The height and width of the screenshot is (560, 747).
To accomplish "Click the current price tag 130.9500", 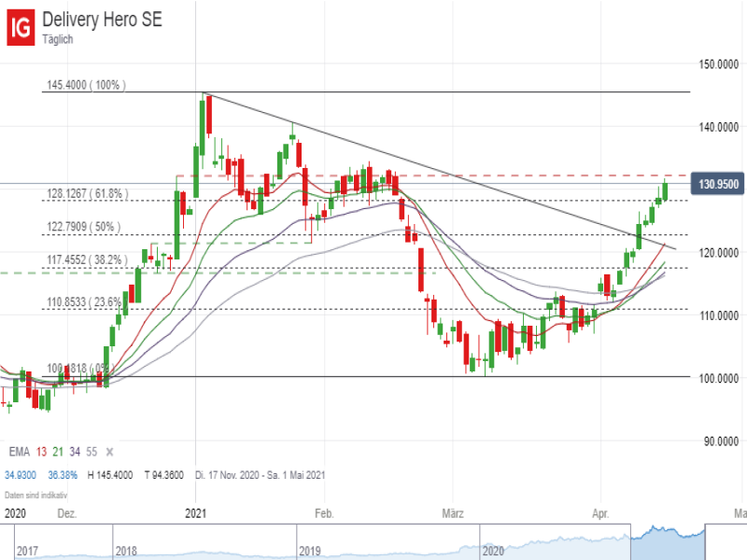I will (717, 184).
